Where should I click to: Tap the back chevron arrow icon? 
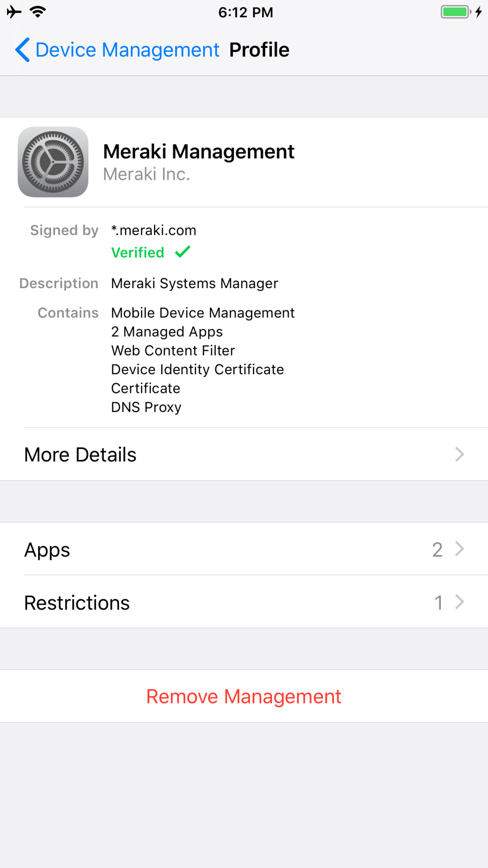pyautogui.click(x=23, y=50)
